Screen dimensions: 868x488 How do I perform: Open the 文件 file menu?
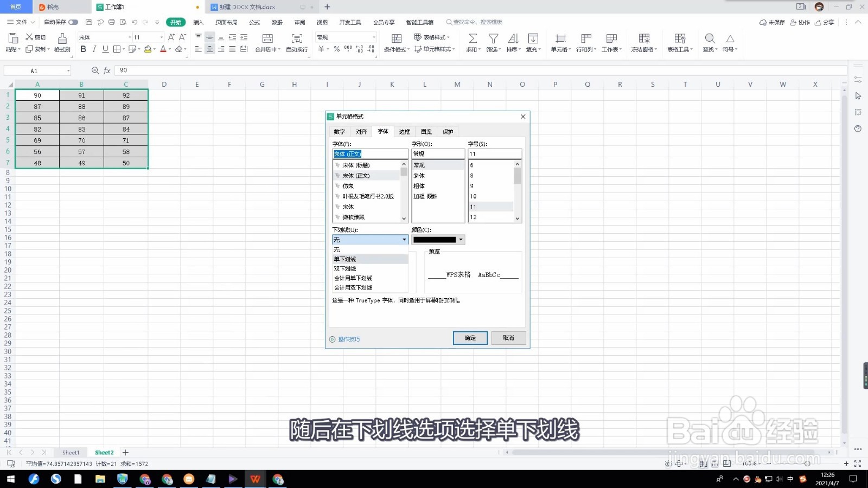[21, 22]
